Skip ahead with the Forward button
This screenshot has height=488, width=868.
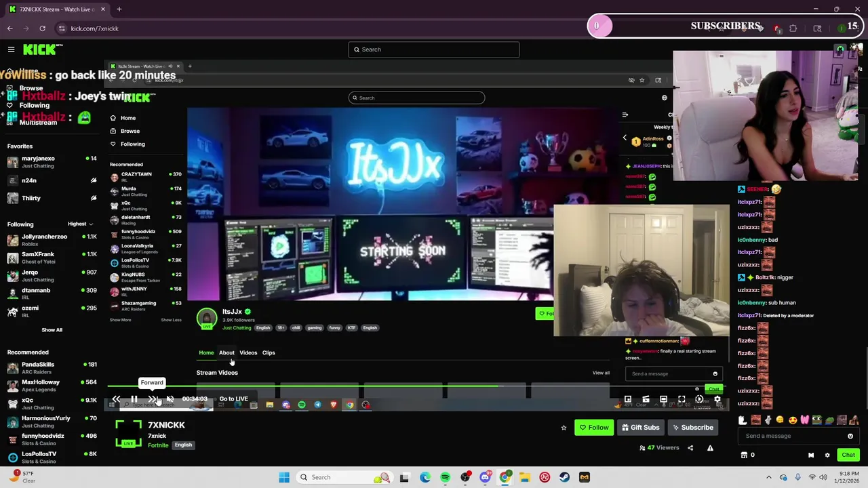(152, 399)
